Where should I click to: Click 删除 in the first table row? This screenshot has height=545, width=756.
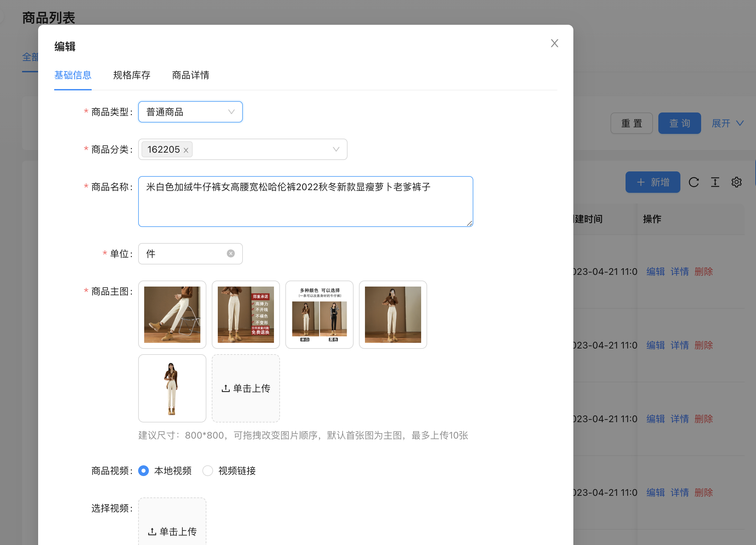tap(704, 271)
